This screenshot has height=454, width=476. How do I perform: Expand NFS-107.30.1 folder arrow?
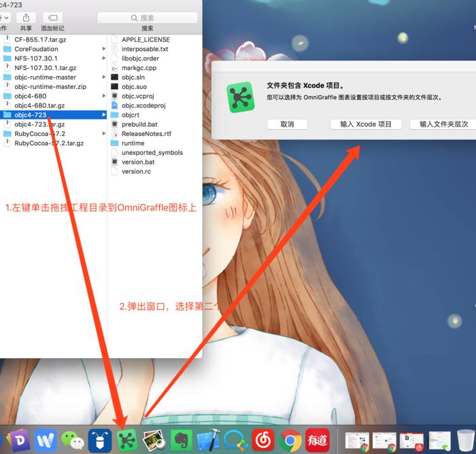tap(104, 58)
